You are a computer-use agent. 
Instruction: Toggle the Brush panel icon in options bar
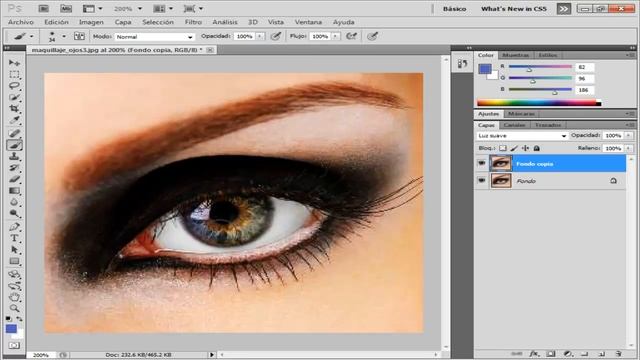(79, 36)
